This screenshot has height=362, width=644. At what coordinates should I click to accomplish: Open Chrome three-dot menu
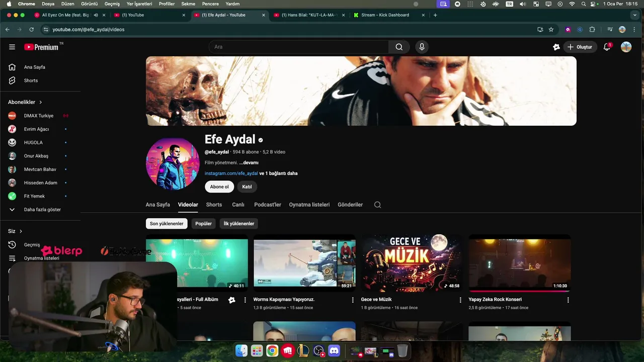pyautogui.click(x=635, y=30)
